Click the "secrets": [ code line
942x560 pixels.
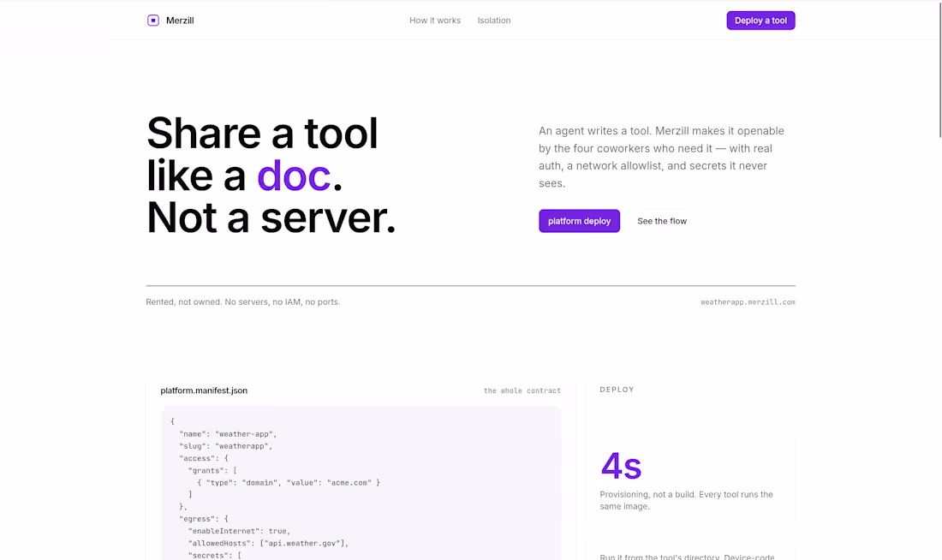click(214, 555)
